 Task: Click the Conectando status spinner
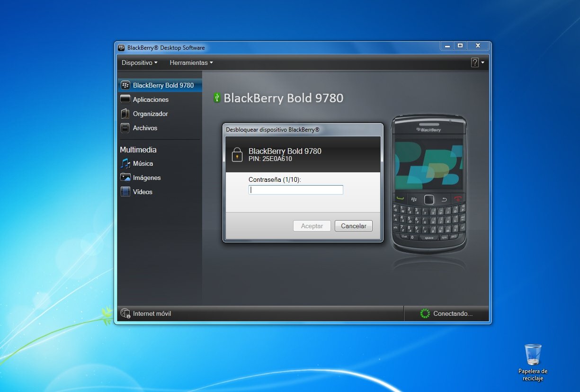tap(425, 313)
